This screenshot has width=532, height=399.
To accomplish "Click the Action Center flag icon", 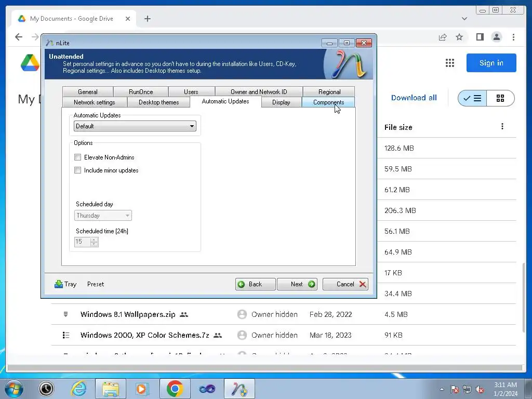I will point(454,389).
